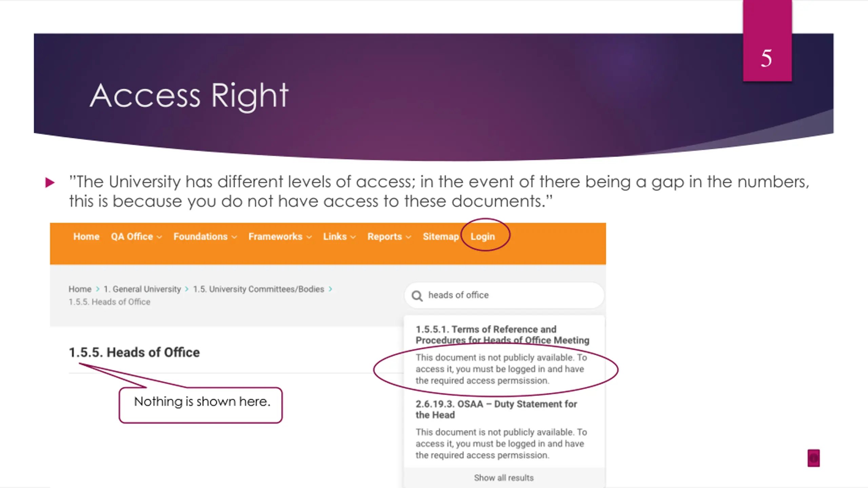Go to Home in orange navbar
The height and width of the screenshot is (488, 868).
(x=86, y=237)
